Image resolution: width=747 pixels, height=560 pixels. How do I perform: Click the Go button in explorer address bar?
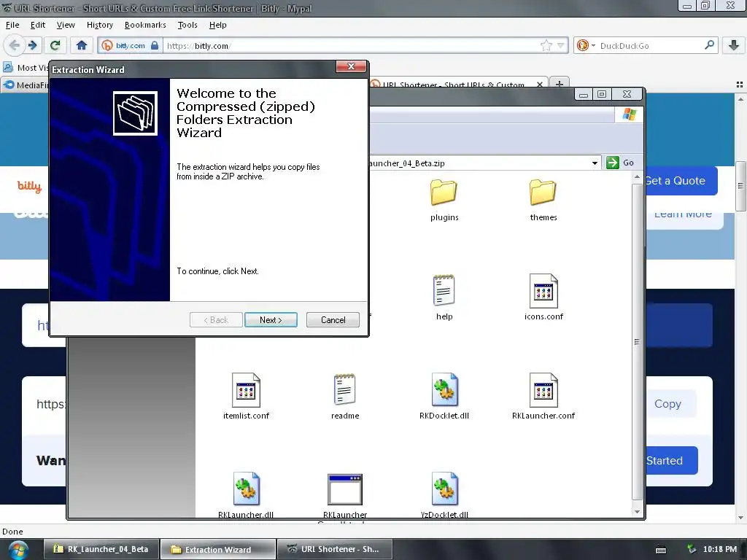(620, 163)
